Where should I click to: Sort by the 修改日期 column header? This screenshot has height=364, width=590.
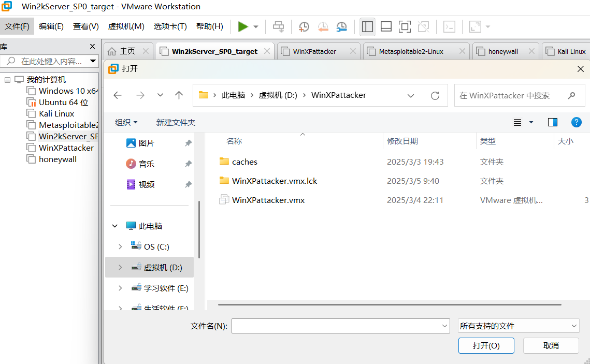point(402,141)
